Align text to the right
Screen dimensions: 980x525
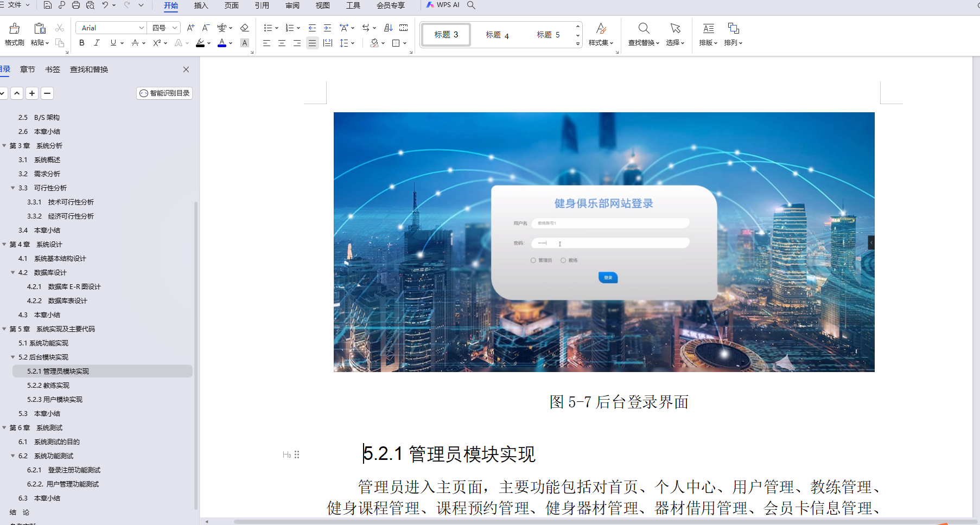pyautogui.click(x=297, y=43)
